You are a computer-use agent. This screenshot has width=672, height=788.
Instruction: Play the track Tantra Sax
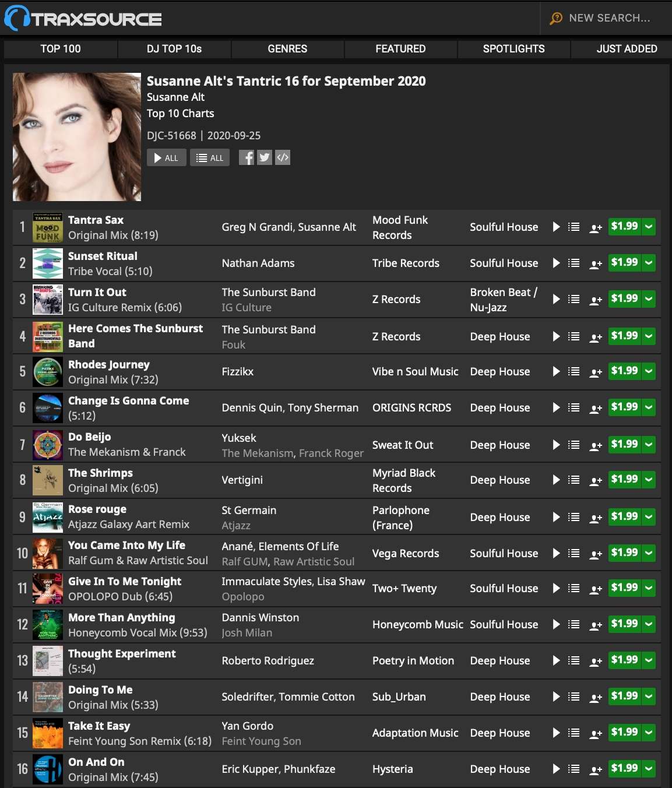[x=556, y=227]
